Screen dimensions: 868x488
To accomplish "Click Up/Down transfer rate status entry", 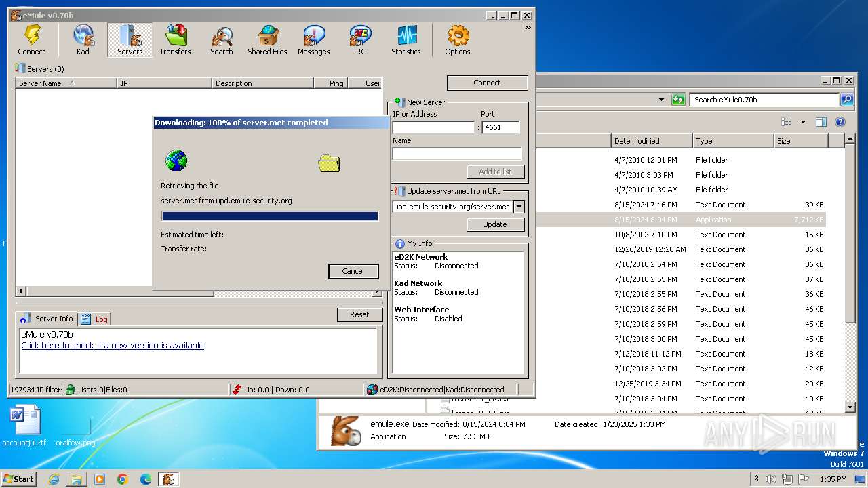I will (x=296, y=390).
